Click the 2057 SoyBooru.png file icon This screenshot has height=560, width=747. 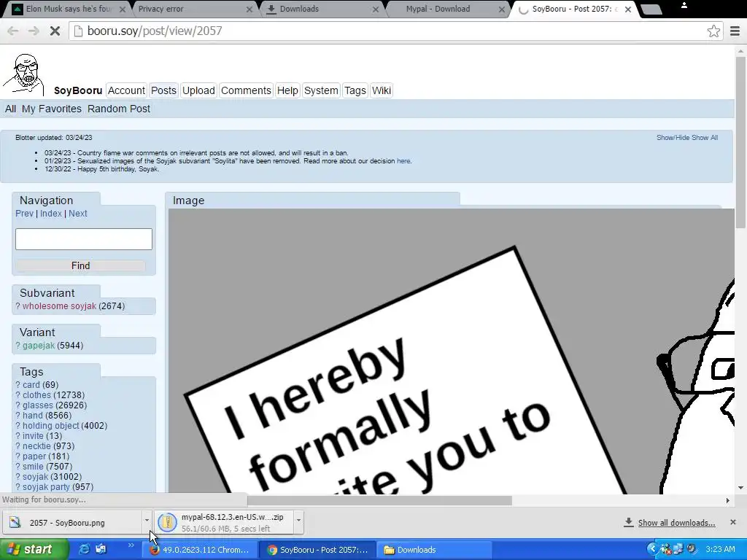pos(15,522)
